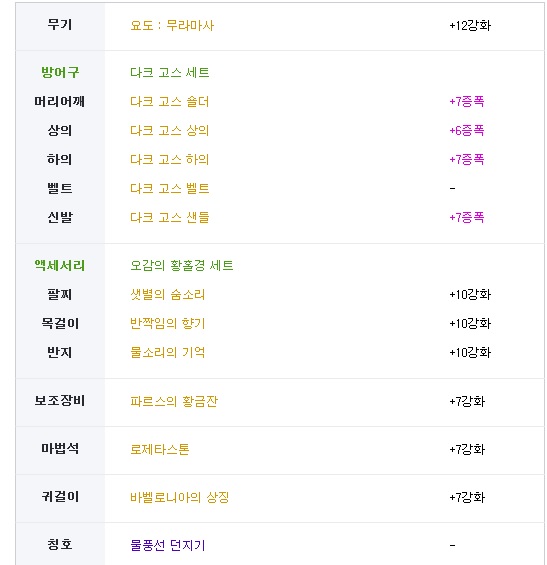Image resolution: width=547 pixels, height=565 pixels.
Task: Click the +6증폭 value for 상의
Action: pyautogui.click(x=467, y=130)
